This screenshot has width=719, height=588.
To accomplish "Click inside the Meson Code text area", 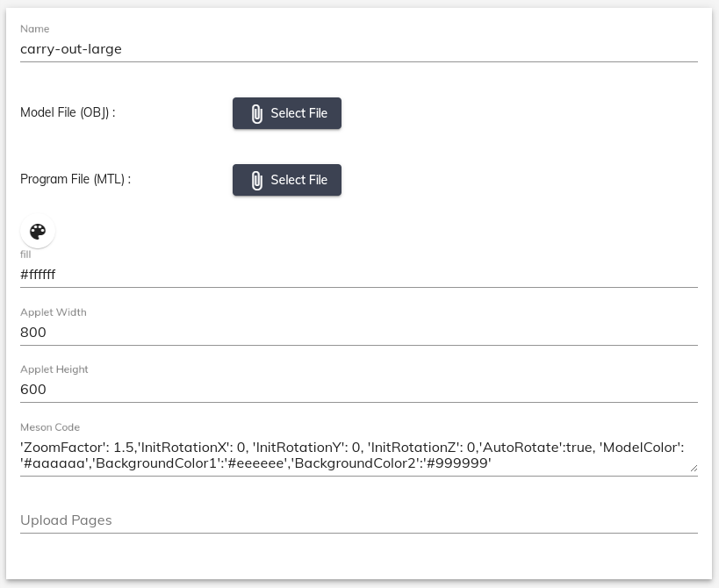I will point(359,455).
